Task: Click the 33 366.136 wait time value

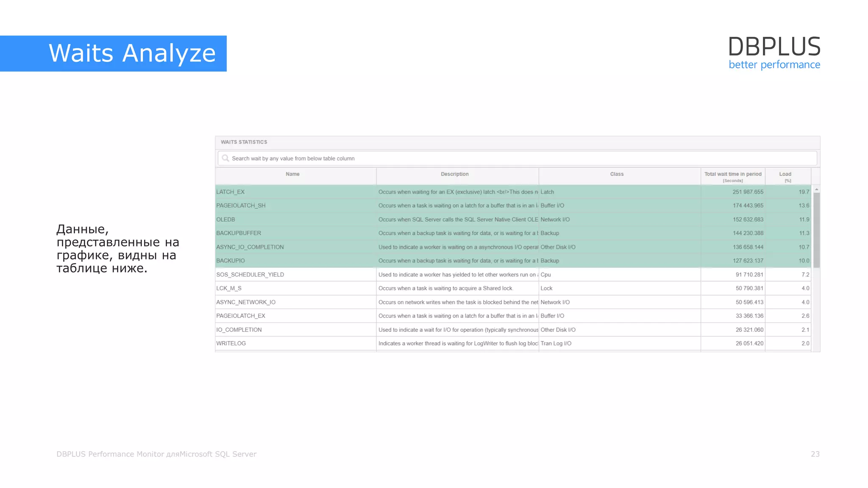Action: (749, 316)
